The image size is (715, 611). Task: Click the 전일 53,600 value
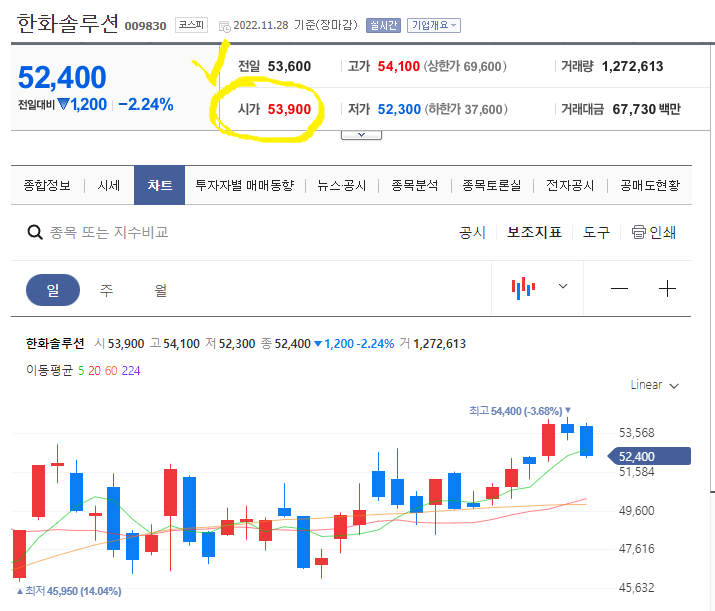[289, 67]
